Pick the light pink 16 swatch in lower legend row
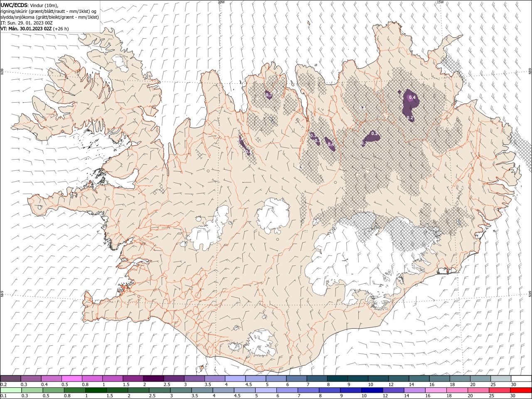This screenshot has width=532, height=399. point(436,390)
